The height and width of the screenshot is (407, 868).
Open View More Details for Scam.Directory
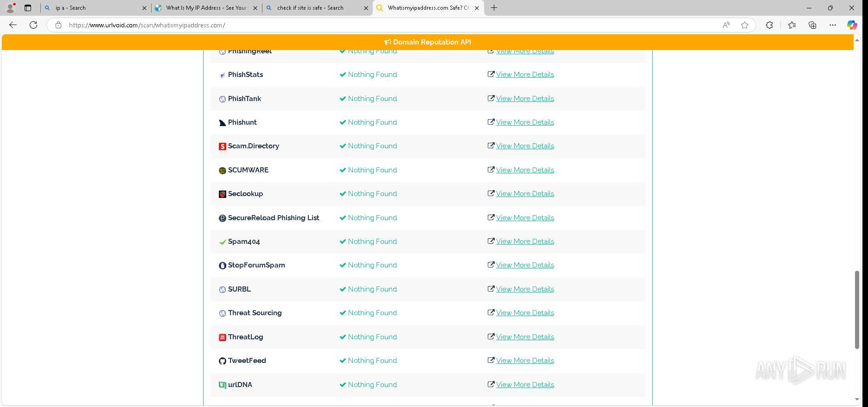(525, 146)
